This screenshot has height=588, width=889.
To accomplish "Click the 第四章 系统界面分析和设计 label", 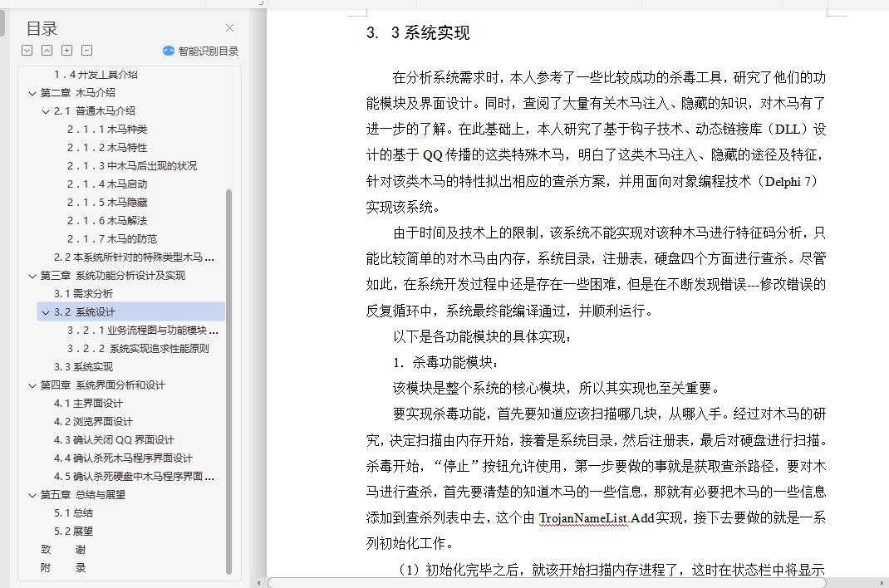I will point(103,385).
